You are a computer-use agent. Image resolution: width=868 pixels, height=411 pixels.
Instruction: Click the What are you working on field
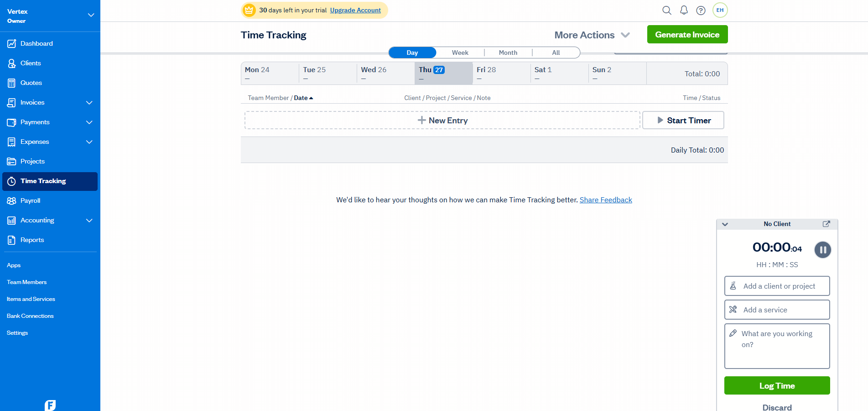coord(777,346)
